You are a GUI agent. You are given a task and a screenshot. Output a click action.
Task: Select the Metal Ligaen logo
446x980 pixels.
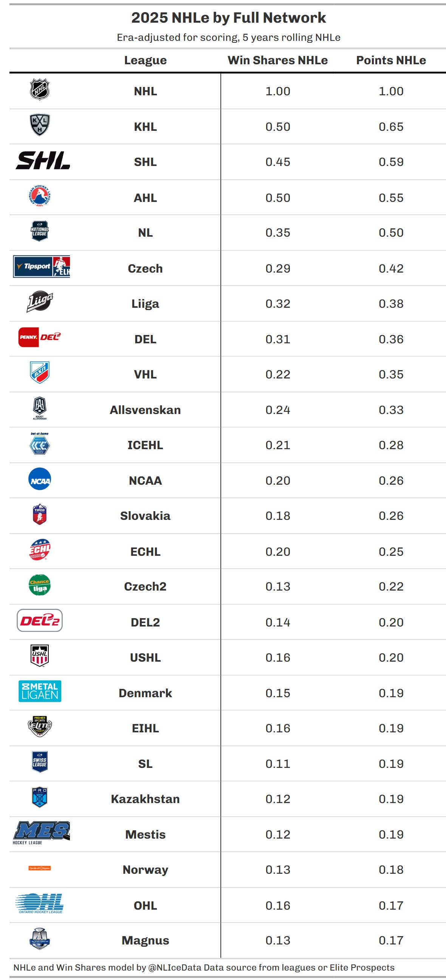coord(40,691)
